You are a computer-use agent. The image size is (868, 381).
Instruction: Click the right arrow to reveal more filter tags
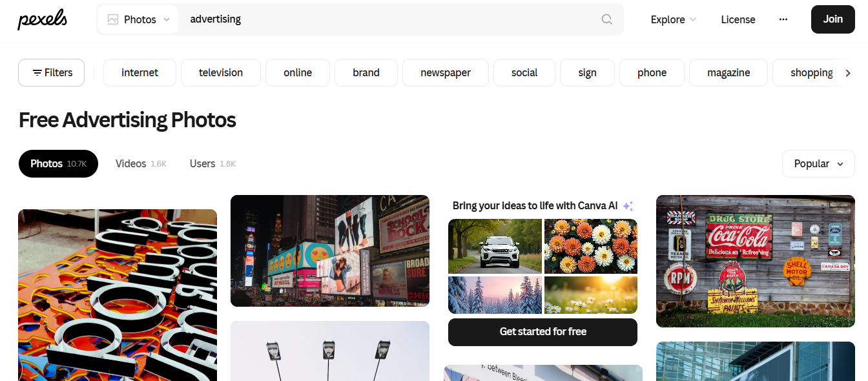click(849, 72)
